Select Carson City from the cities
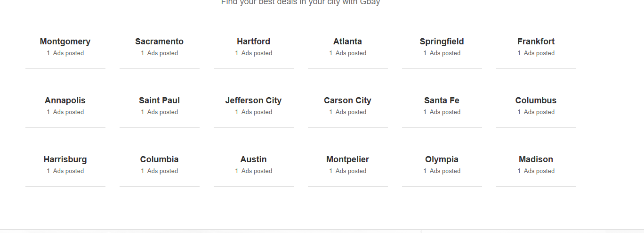 click(x=347, y=100)
